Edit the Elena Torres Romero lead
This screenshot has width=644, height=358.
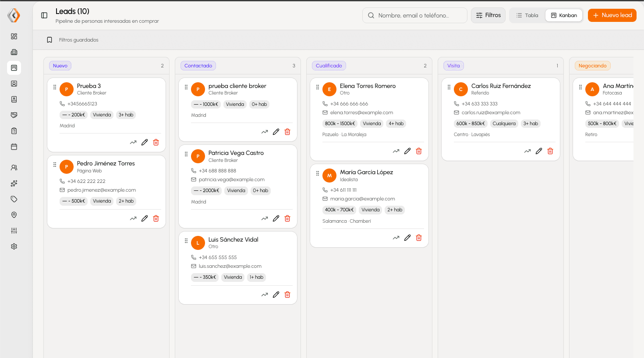coord(407,151)
